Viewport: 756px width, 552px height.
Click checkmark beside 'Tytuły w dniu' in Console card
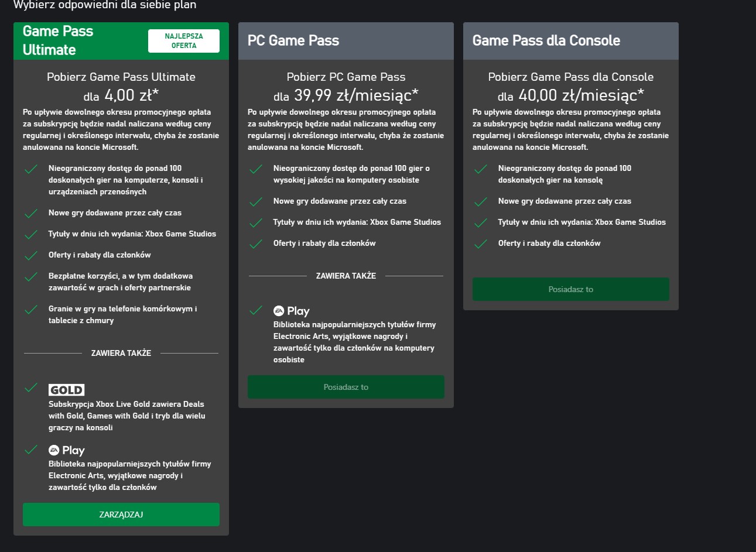click(481, 223)
